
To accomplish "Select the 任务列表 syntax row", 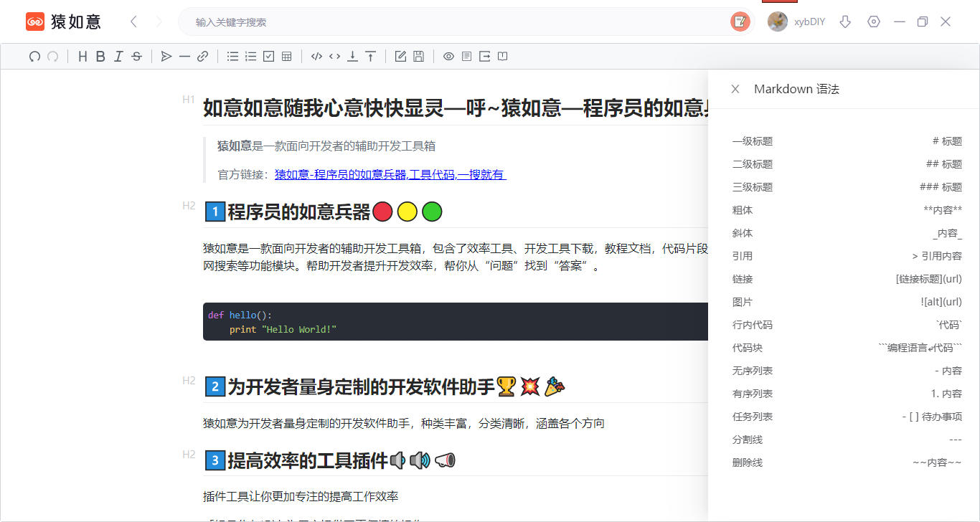I will 847,417.
